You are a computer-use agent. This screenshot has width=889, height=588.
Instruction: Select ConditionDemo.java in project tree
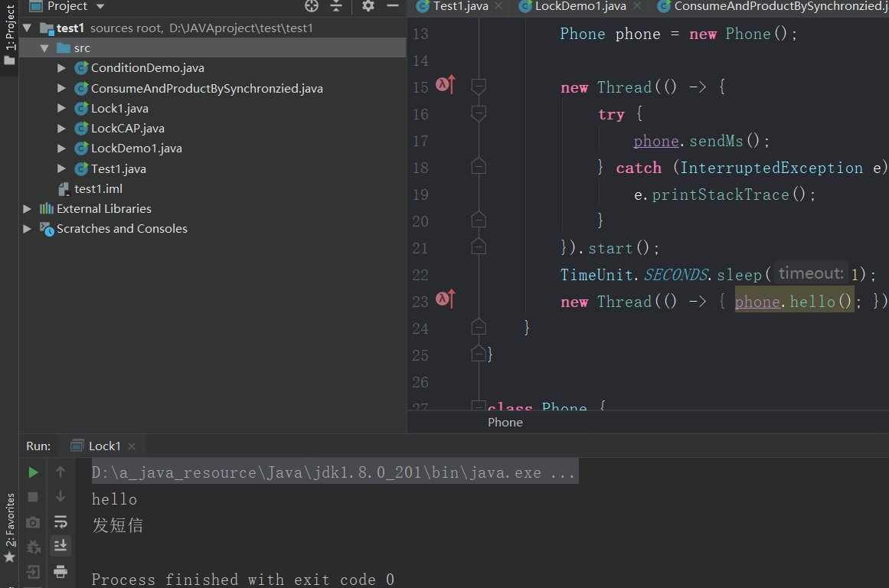pos(148,68)
